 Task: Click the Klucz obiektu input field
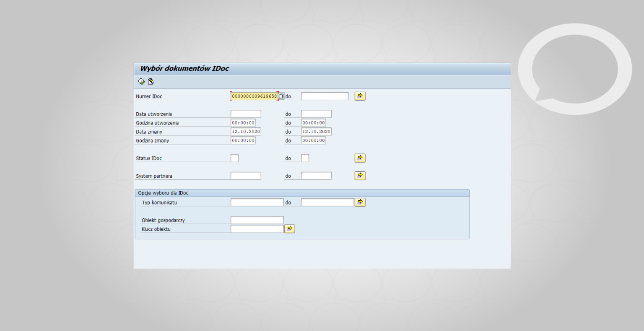tap(257, 228)
